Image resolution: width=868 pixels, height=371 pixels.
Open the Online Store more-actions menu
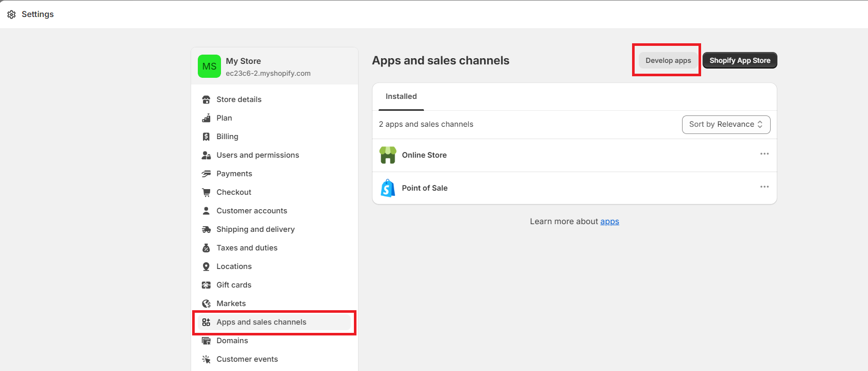pos(764,154)
